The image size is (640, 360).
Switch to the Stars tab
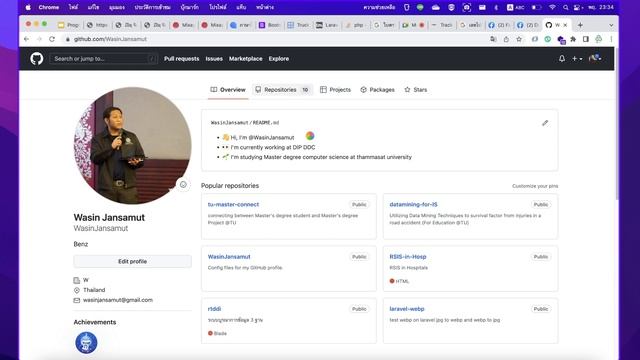[416, 90]
